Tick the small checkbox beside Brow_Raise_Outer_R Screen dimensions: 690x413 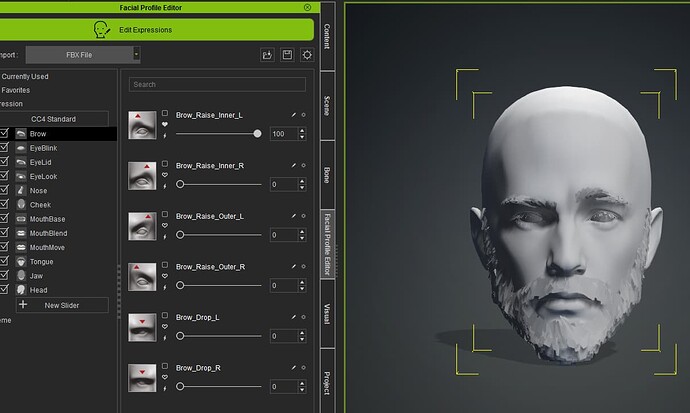coord(165,265)
